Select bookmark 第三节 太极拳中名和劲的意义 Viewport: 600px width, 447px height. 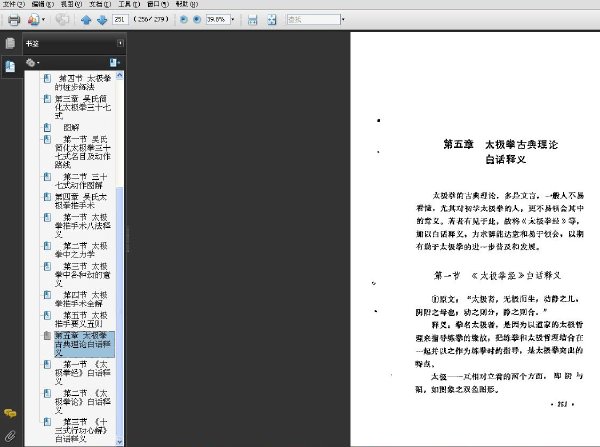point(83,274)
